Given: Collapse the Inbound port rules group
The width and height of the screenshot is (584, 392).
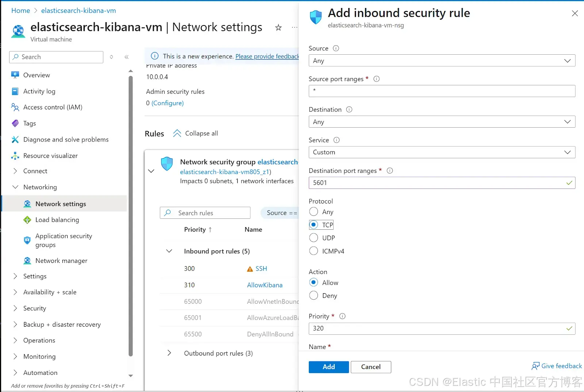Looking at the screenshot, I should click(169, 251).
